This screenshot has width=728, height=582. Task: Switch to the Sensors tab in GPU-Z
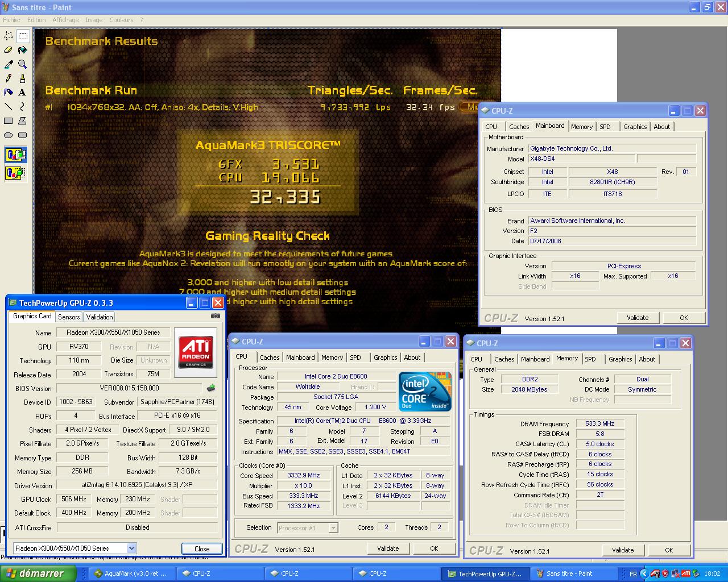coord(69,317)
